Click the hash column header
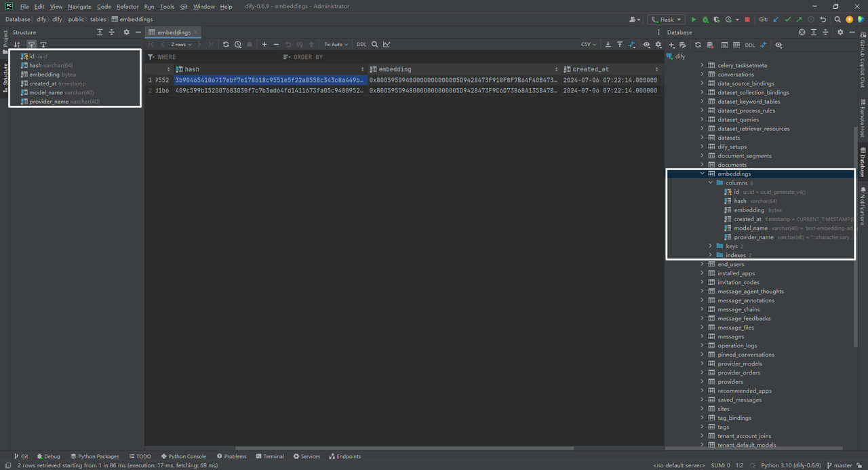The width and height of the screenshot is (868, 470). [x=270, y=69]
